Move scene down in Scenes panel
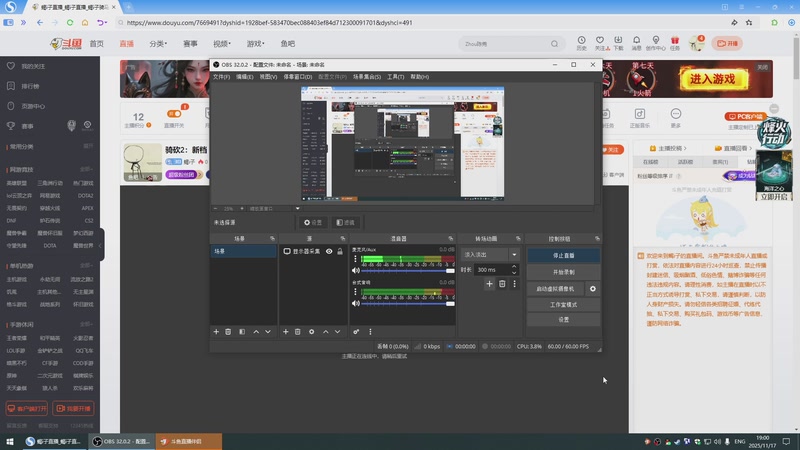The image size is (800, 450). pos(268,332)
